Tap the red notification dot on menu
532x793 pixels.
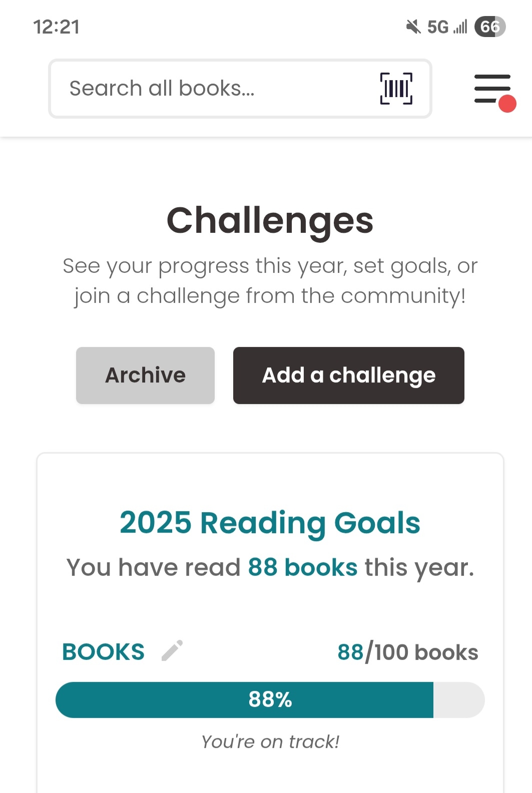point(507,104)
